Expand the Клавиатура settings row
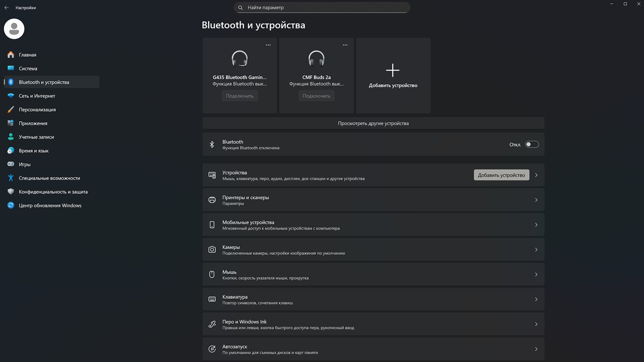Viewport: 644px width, 362px height. (536, 299)
